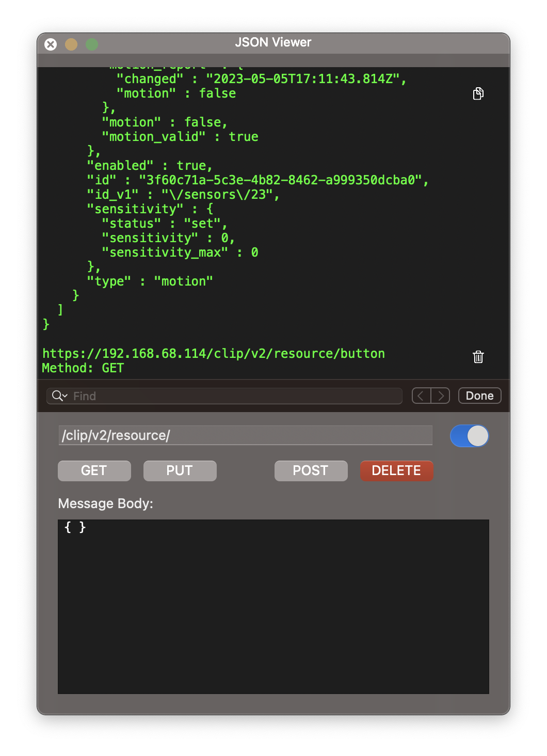Zoom the JSON Viewer window

coord(92,44)
